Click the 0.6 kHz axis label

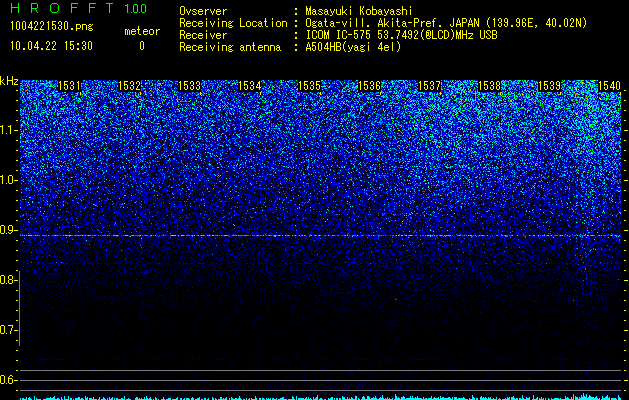(8, 380)
